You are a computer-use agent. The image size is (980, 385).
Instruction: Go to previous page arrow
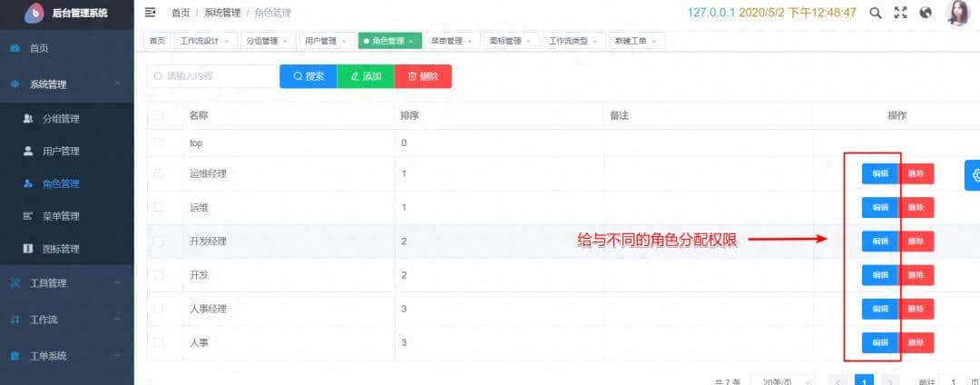tap(839, 381)
